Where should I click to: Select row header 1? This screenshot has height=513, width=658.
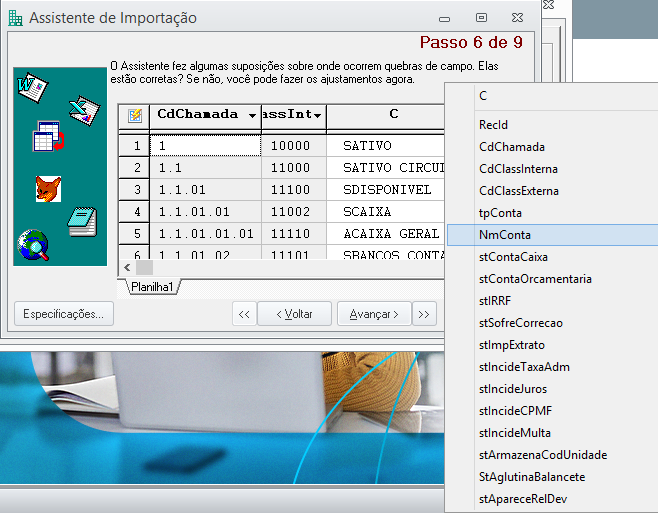coord(134,146)
